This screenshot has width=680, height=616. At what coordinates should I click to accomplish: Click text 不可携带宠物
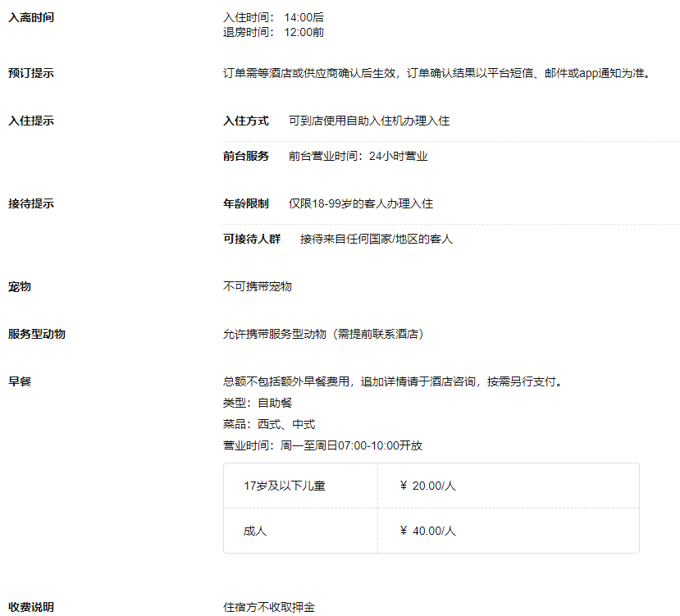point(258,286)
